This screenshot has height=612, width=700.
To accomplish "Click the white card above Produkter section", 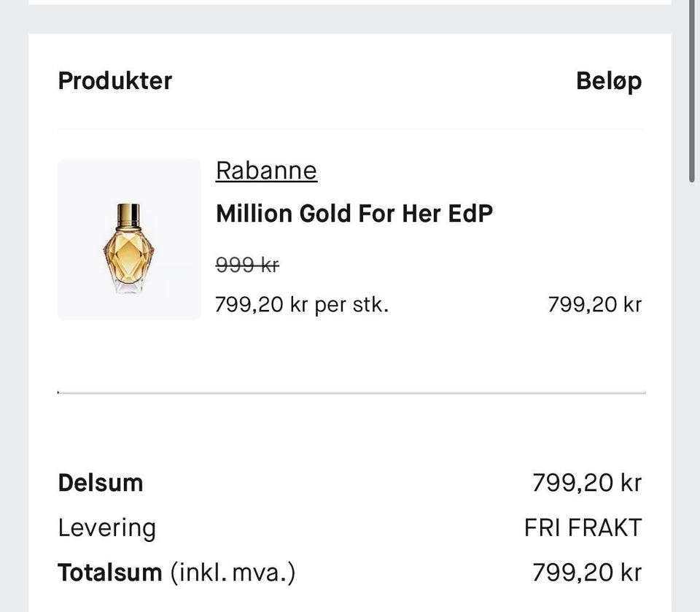I will (x=350, y=2).
